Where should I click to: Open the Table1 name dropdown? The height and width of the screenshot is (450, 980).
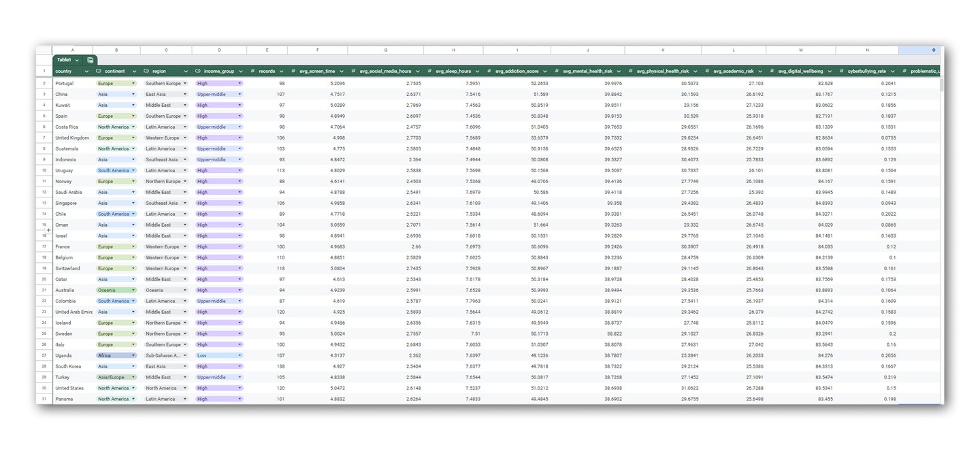pos(77,61)
